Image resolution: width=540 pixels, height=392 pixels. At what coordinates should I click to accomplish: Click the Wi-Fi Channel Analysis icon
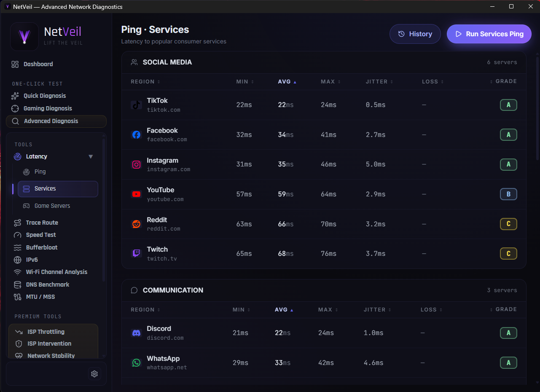tap(17, 272)
